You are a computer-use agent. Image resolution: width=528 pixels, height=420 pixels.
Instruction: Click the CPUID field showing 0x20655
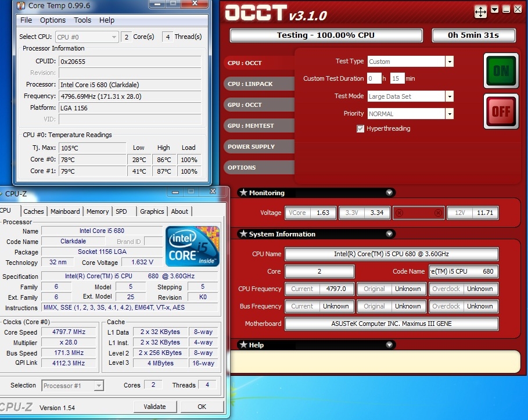point(130,62)
